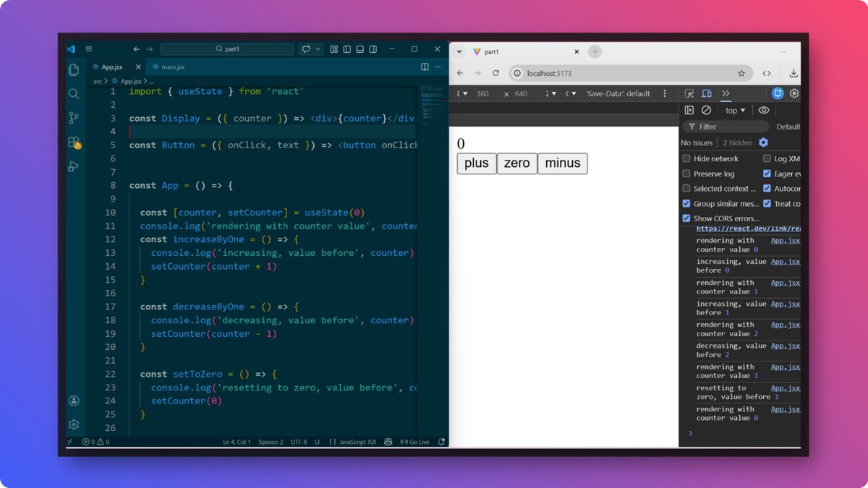
Task: Close the App.jsx editor tab
Action: pyautogui.click(x=137, y=67)
